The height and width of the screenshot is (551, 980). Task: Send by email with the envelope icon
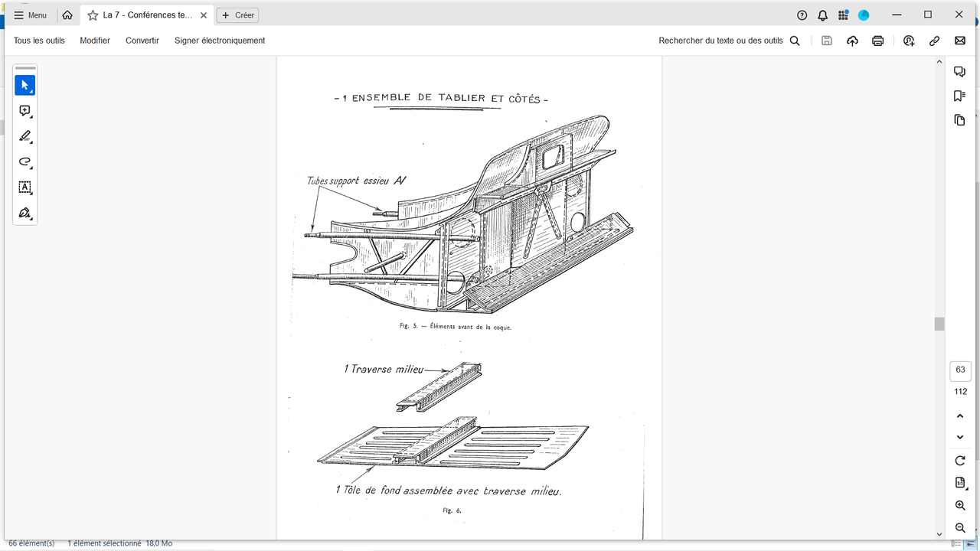coord(960,41)
